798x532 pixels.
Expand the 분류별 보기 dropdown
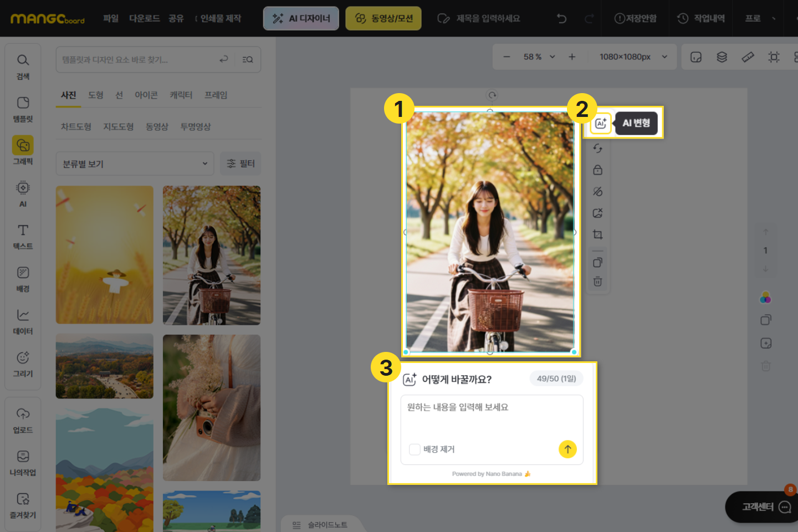point(135,164)
